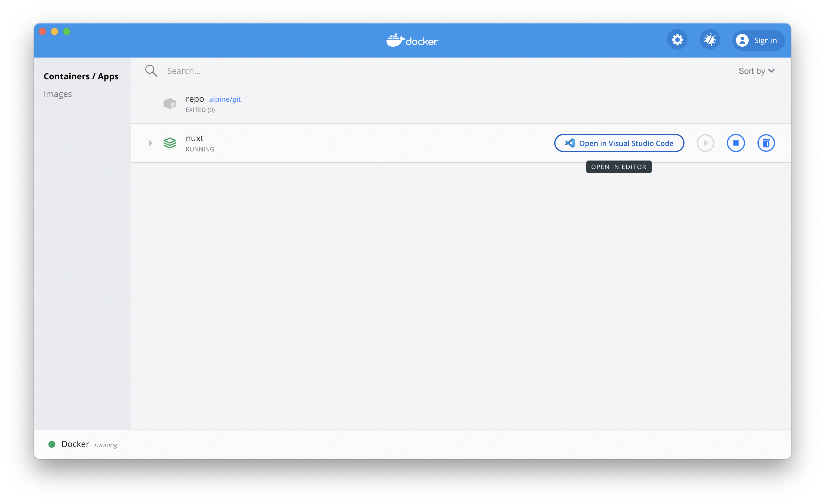Image resolution: width=825 pixels, height=504 pixels.
Task: Click the Sign in button
Action: click(758, 41)
